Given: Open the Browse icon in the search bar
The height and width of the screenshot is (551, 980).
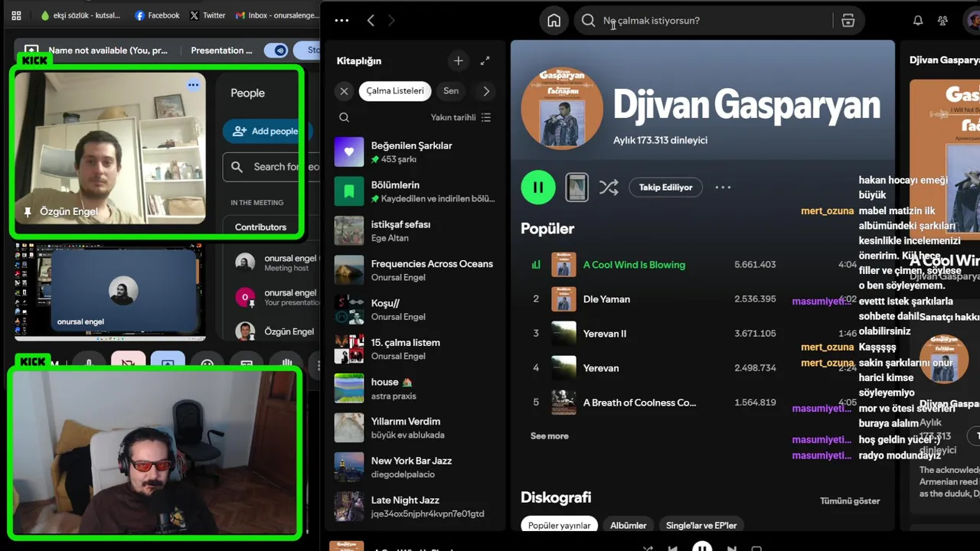Looking at the screenshot, I should click(x=848, y=21).
